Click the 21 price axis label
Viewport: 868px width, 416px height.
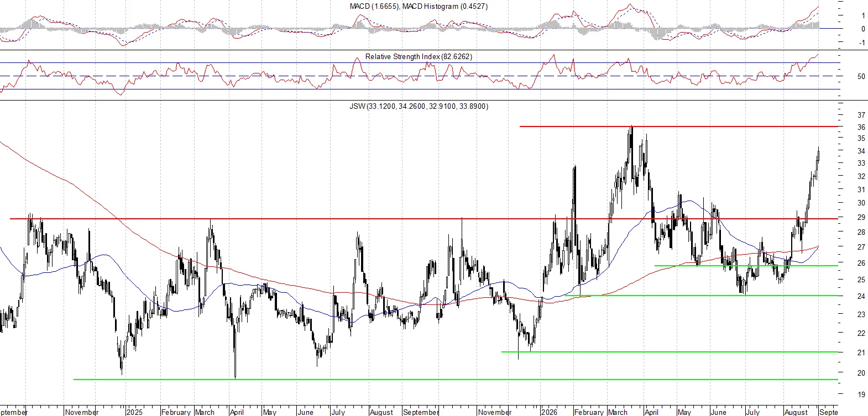861,352
